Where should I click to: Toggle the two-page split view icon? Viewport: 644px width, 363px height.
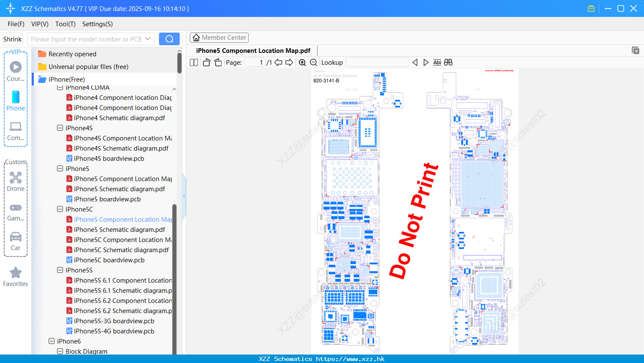tap(194, 62)
